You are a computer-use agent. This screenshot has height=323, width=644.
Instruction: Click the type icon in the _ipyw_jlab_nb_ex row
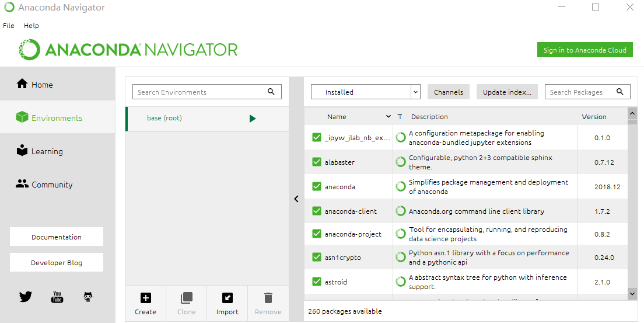(400, 137)
